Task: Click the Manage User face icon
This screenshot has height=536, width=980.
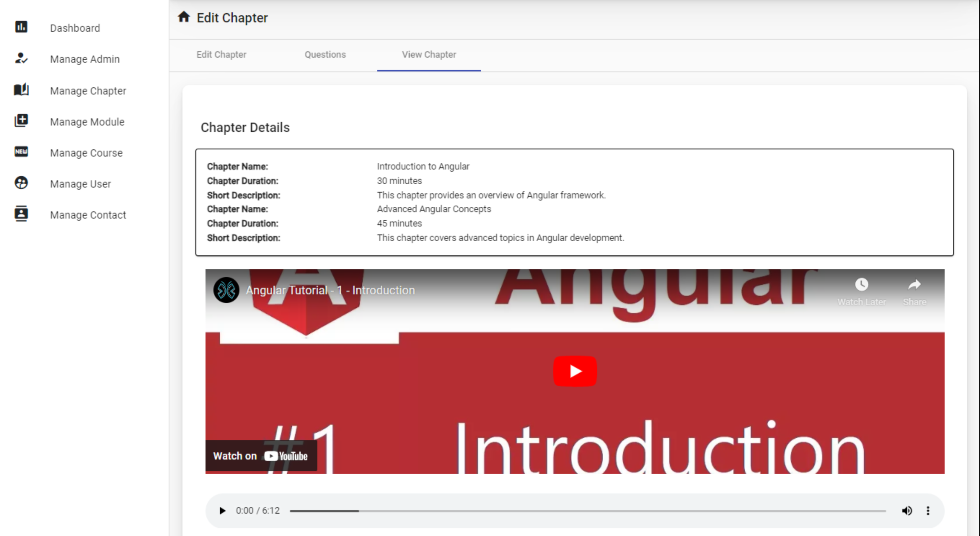Action: (21, 183)
